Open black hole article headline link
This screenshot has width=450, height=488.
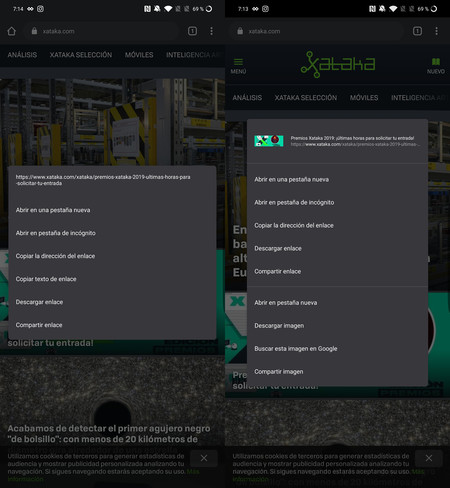[109, 434]
